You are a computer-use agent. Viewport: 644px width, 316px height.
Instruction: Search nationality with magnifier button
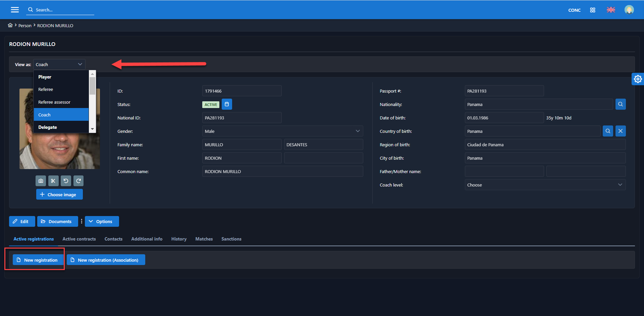[x=621, y=104]
